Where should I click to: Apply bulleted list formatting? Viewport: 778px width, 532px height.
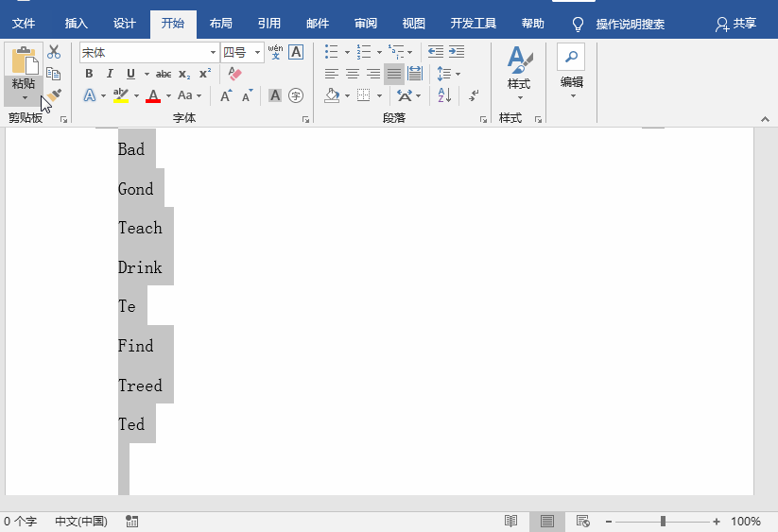(x=331, y=52)
